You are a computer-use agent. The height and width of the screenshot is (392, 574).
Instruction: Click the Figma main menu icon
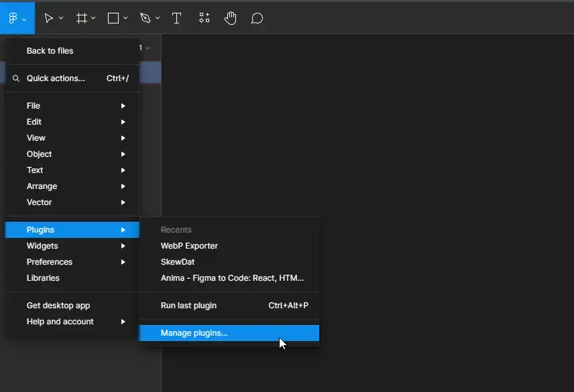point(13,18)
